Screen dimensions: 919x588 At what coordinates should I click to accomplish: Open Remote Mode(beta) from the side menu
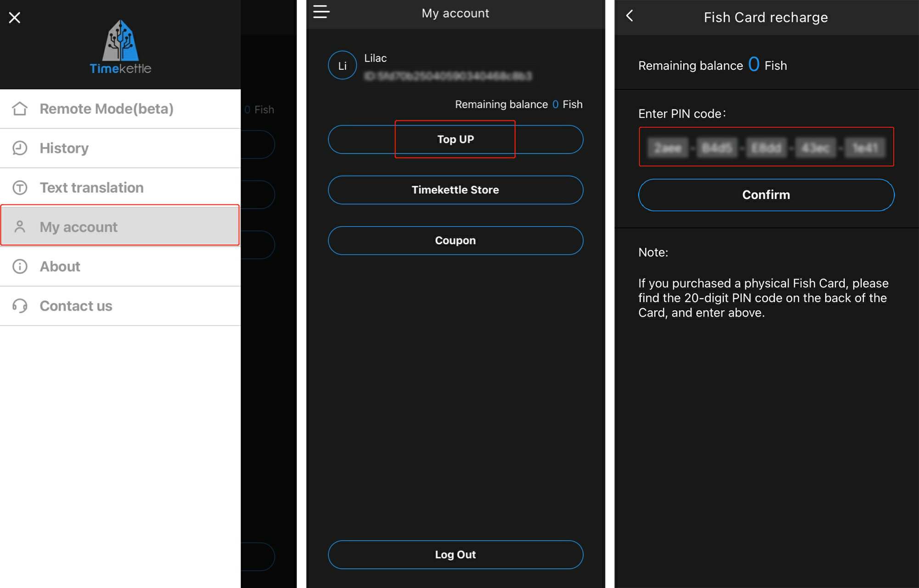point(120,109)
